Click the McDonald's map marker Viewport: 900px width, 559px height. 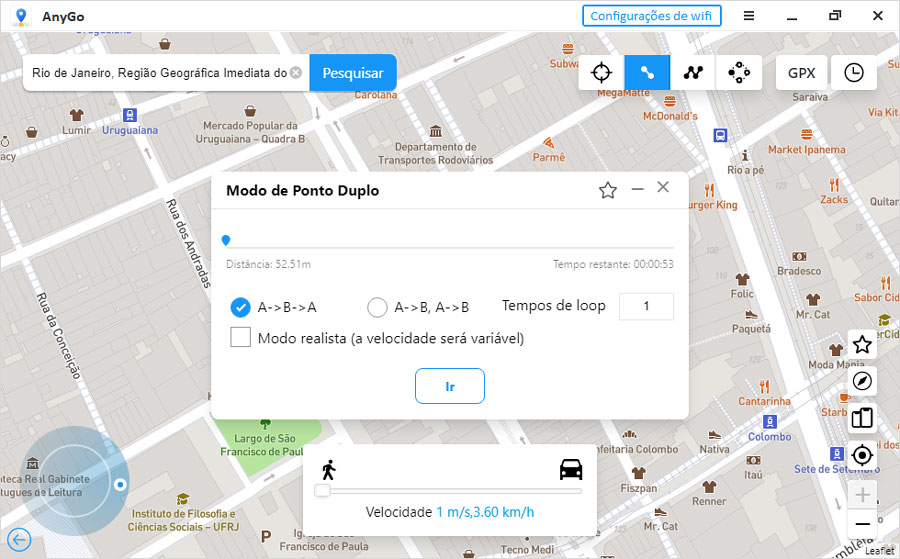pos(670,102)
